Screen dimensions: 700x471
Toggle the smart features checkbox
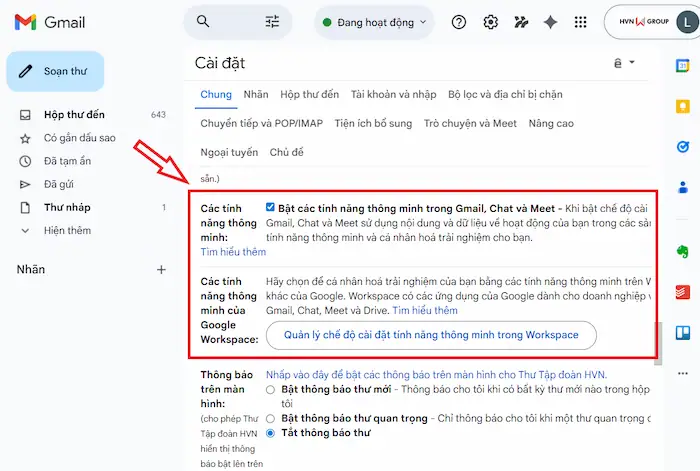270,207
